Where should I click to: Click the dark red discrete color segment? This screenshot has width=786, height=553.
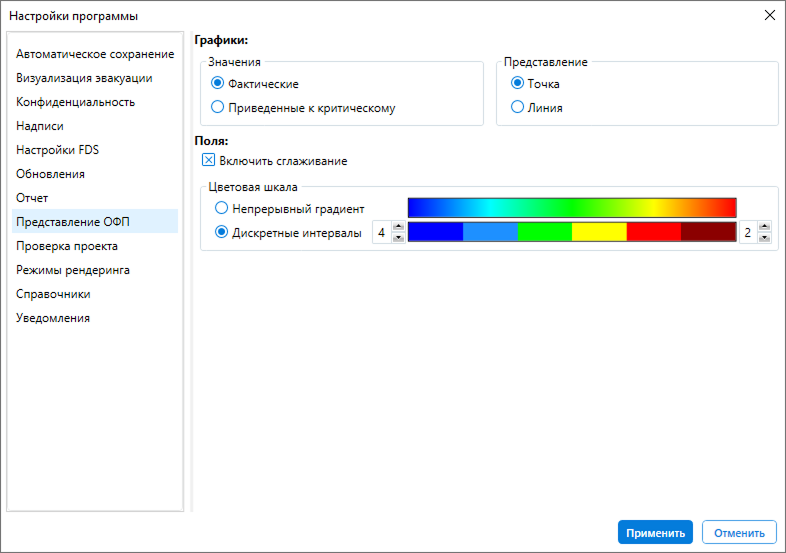click(x=709, y=232)
